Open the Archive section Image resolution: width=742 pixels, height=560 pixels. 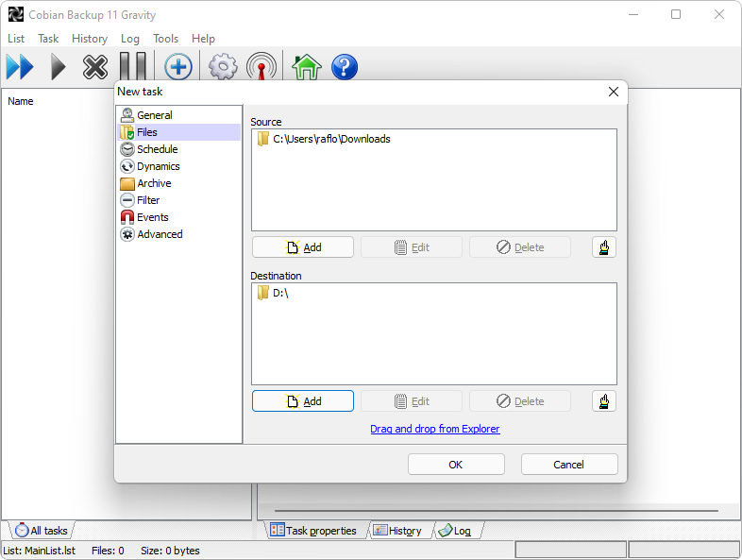178,183
